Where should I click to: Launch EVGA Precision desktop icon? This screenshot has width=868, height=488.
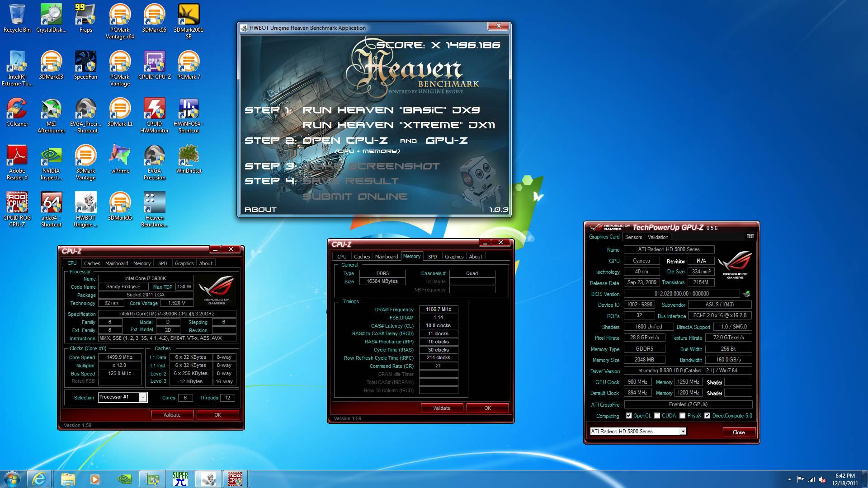pyautogui.click(x=154, y=162)
